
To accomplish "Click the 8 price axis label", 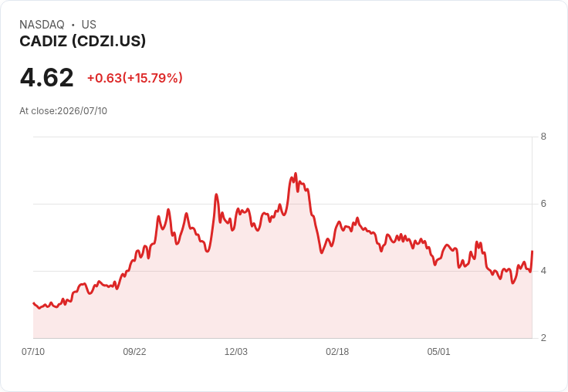I will [543, 137].
